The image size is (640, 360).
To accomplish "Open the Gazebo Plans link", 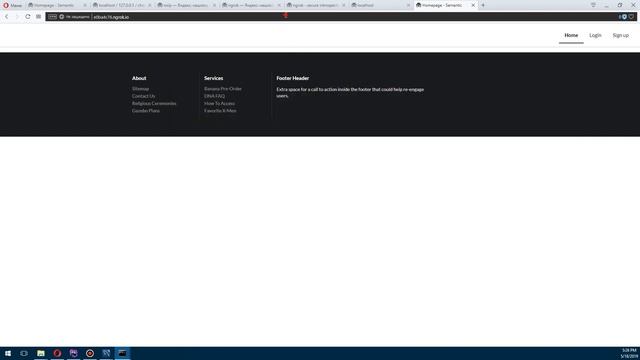I will 146,111.
